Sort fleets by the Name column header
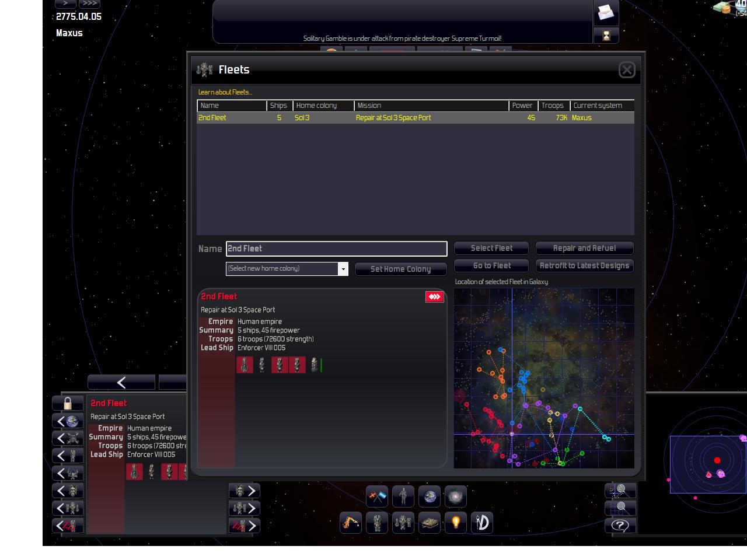Screen dimensions: 747x560 tap(232, 106)
